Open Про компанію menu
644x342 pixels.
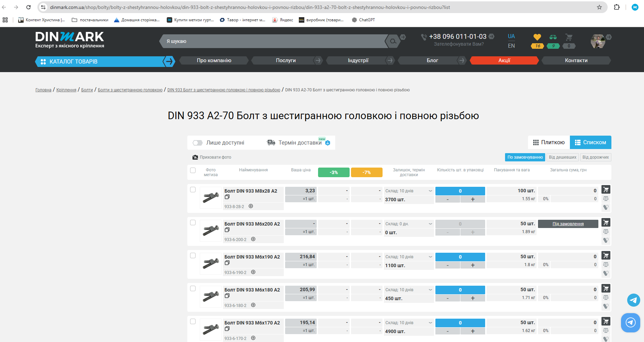(x=214, y=60)
